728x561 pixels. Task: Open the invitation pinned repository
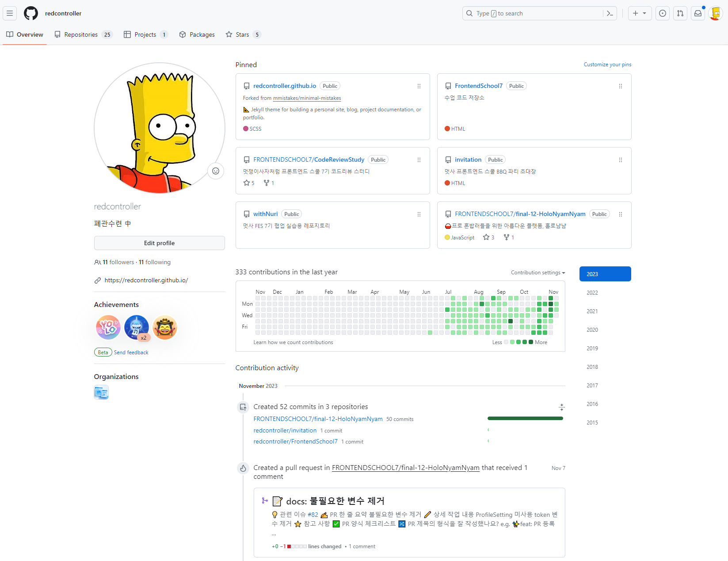pos(468,159)
